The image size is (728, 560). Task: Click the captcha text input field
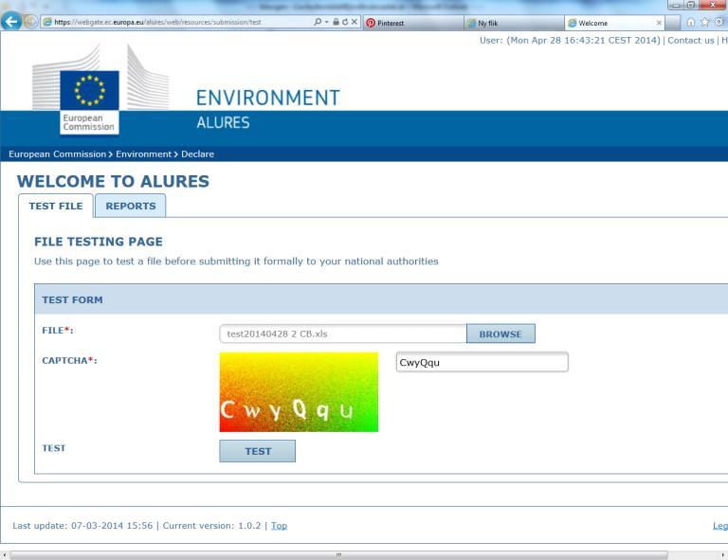(x=482, y=362)
